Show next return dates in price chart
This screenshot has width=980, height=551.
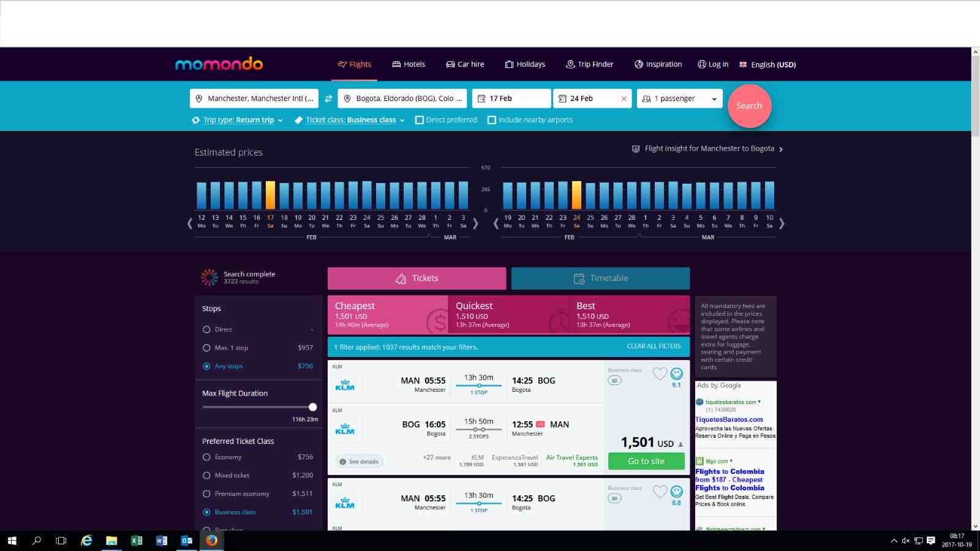tap(782, 224)
